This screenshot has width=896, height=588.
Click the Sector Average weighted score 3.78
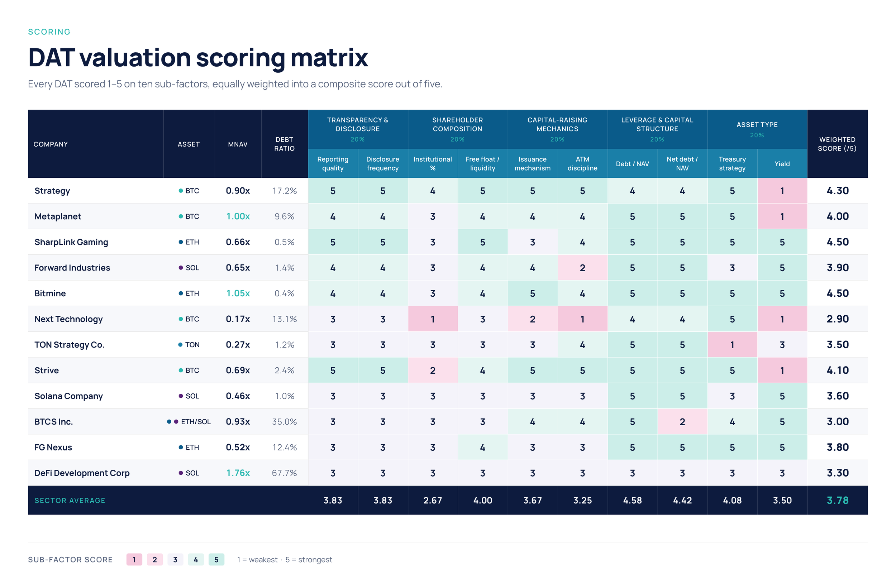click(x=837, y=500)
